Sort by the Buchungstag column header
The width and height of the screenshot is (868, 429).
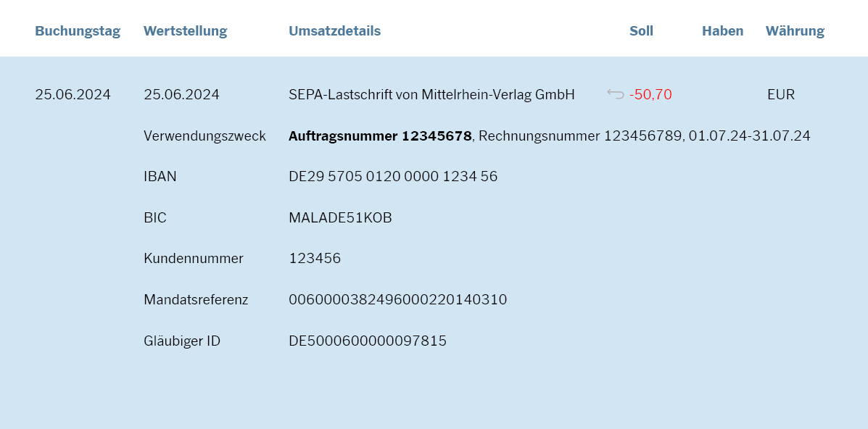pos(78,31)
